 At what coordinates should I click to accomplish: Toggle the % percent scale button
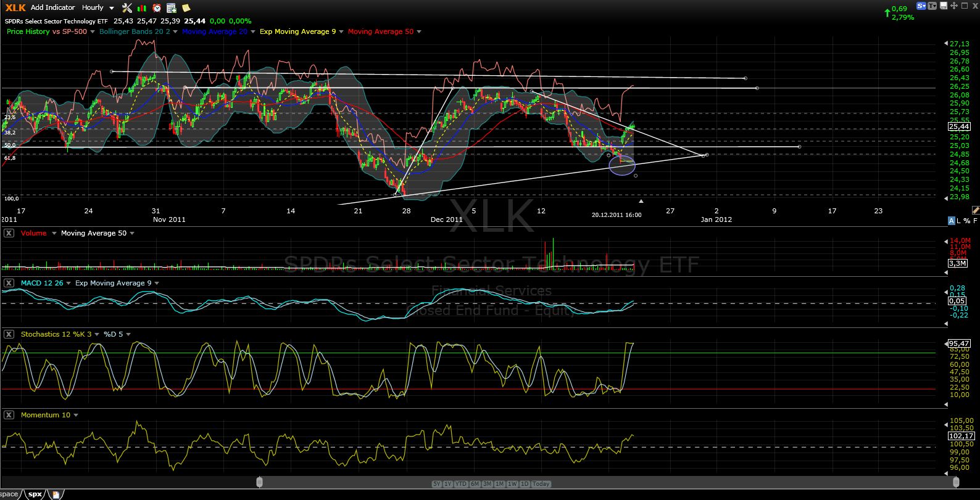pyautogui.click(x=966, y=221)
